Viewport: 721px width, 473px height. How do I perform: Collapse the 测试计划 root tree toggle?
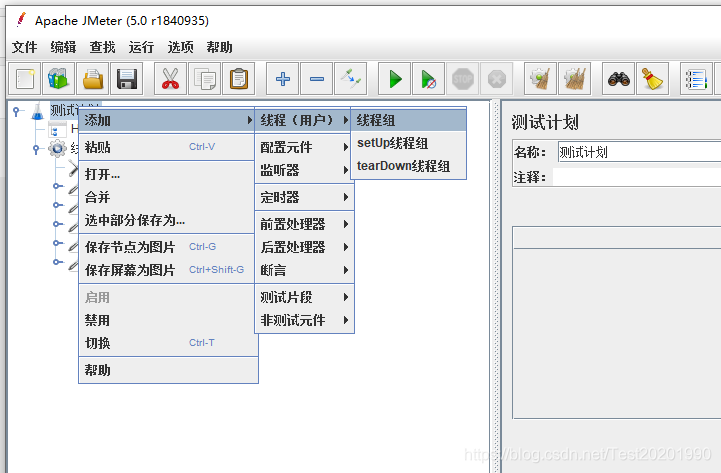tap(17, 111)
